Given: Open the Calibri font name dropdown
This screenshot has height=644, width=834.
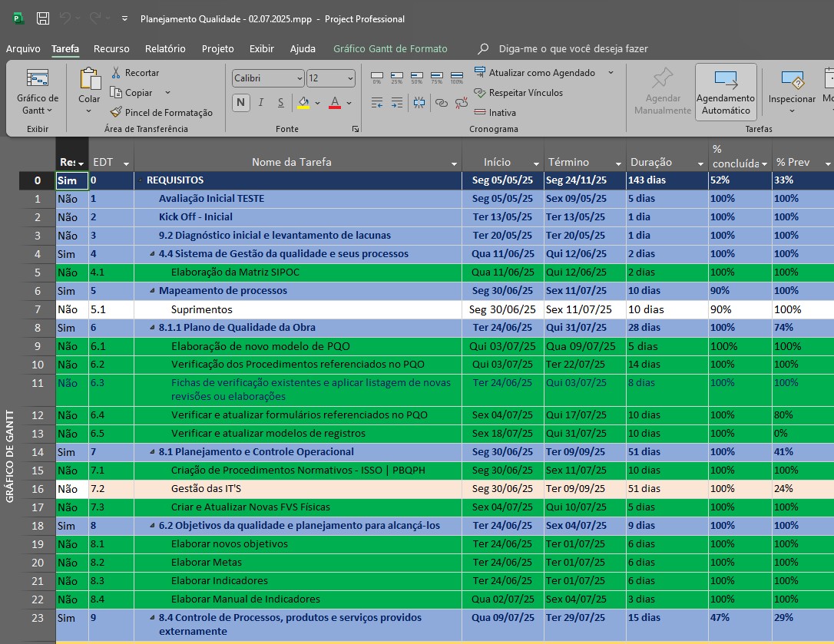Looking at the screenshot, I should 300,78.
